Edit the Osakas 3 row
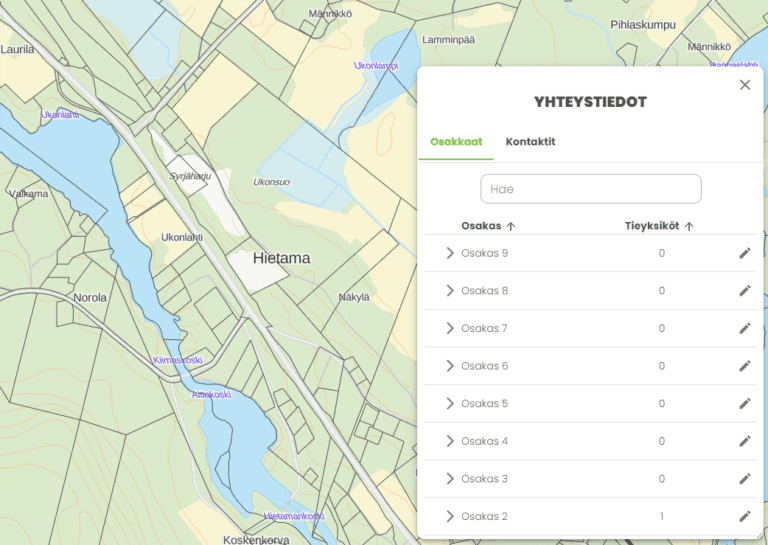The height and width of the screenshot is (545, 768). (744, 479)
